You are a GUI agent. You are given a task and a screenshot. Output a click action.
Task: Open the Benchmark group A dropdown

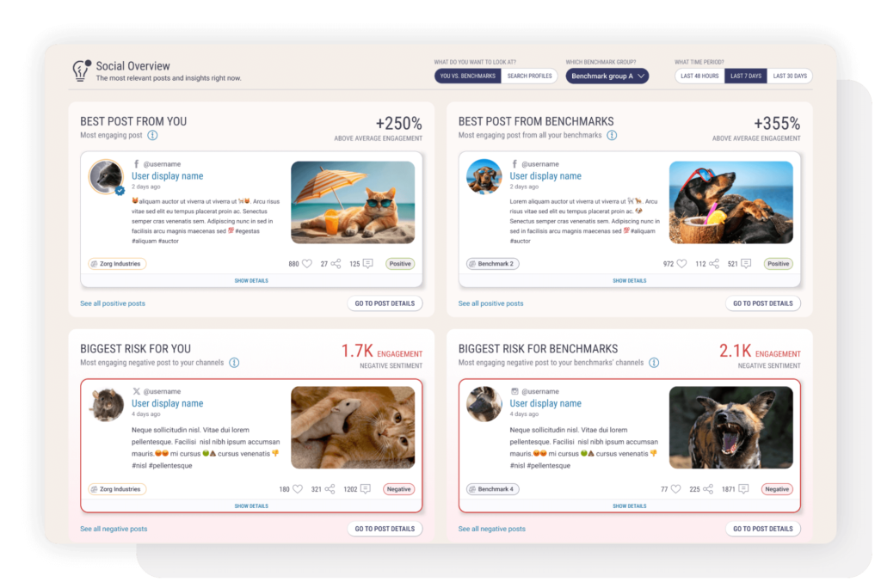coord(607,77)
